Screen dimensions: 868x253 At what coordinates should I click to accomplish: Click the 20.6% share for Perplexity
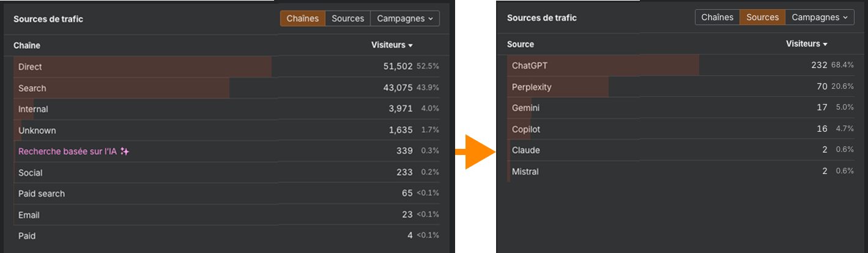tap(843, 87)
